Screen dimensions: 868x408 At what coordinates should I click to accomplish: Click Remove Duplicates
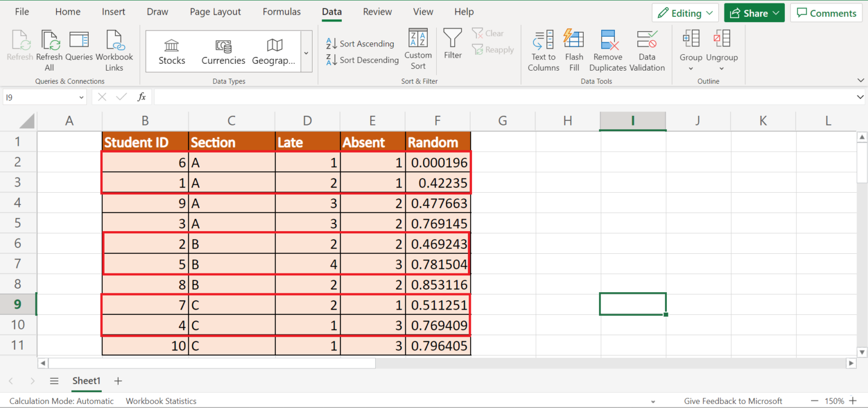pos(607,50)
